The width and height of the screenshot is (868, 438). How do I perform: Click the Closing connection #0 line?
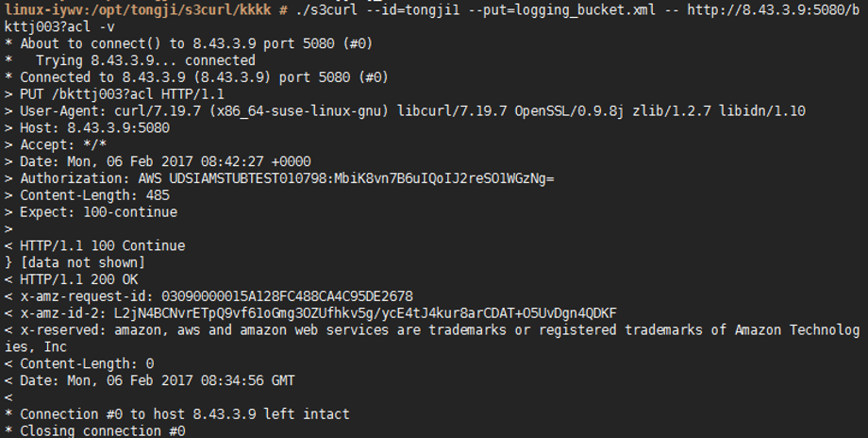pos(102,430)
